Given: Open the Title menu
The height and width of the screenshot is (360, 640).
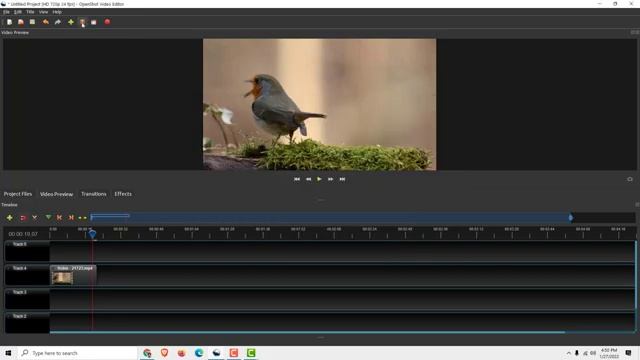Looking at the screenshot, I should coord(30,12).
